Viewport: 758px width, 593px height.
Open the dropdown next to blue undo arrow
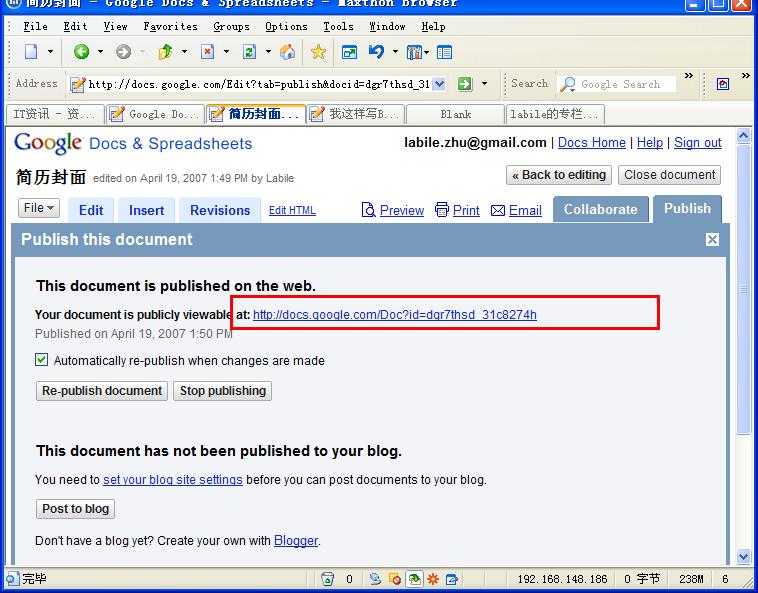[x=395, y=51]
